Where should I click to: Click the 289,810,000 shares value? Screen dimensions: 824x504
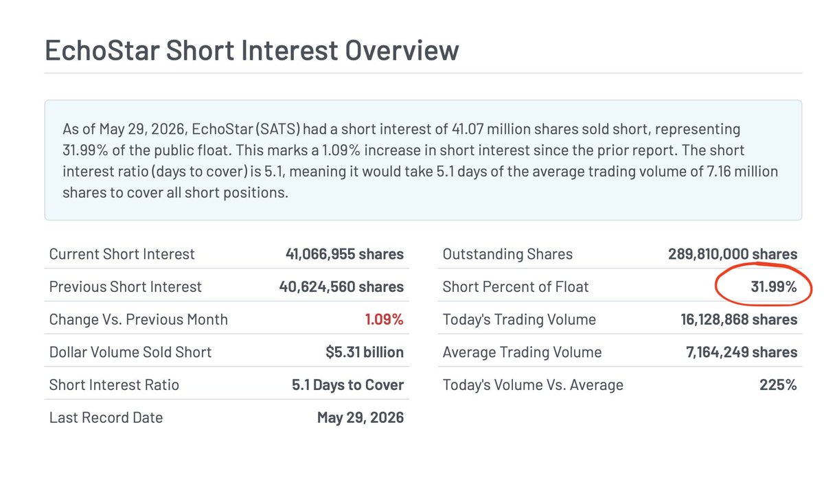[733, 254]
